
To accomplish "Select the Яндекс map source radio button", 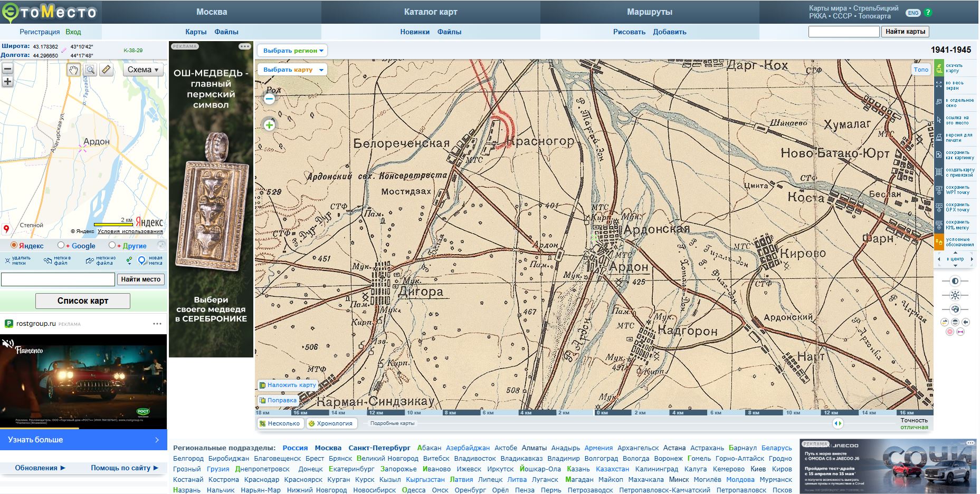I will click(x=14, y=245).
